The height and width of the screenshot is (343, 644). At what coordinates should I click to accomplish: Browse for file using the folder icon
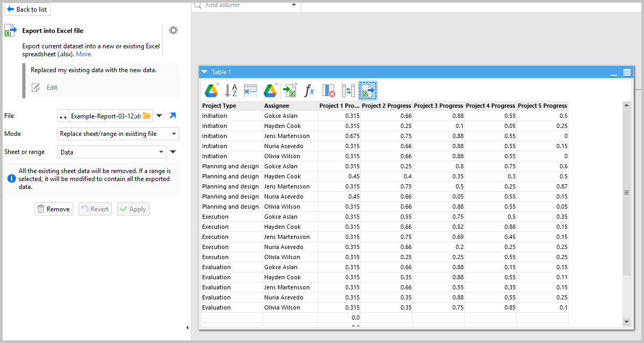[147, 116]
